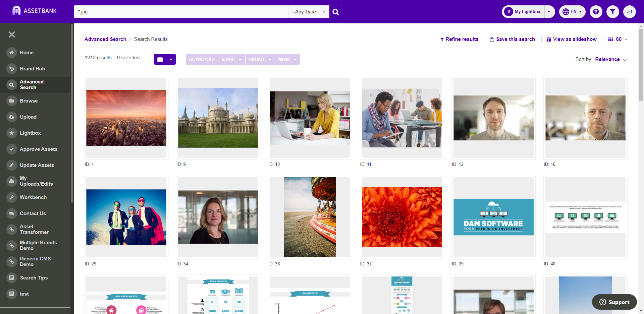The width and height of the screenshot is (644, 314).
Task: Click the Generic CMS Demo link icon
Action: (x=12, y=262)
